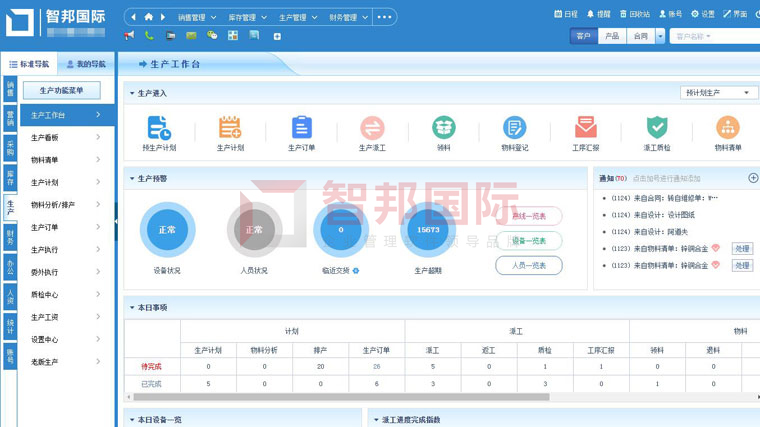Click the plus add-shortcut toolbar icon

[x=277, y=36]
